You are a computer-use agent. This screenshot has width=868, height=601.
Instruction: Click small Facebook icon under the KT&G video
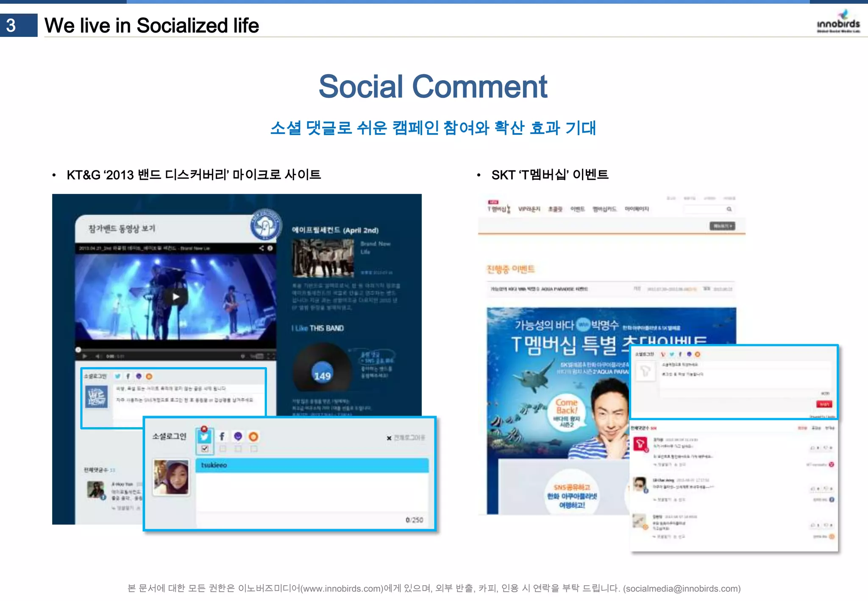[x=128, y=376]
